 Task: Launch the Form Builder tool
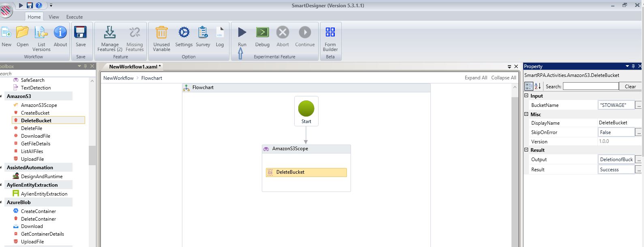point(330,32)
